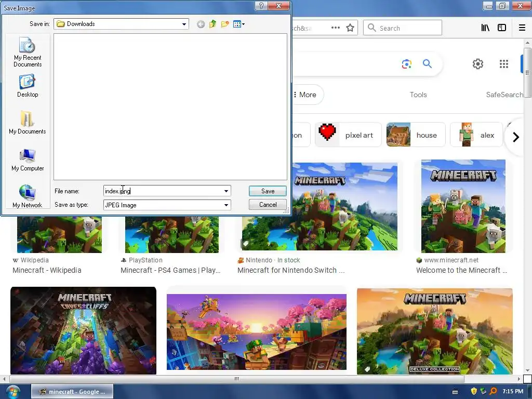This screenshot has height=399, width=532.
Task: Expand the Save in folder dropdown
Action: pos(184,24)
